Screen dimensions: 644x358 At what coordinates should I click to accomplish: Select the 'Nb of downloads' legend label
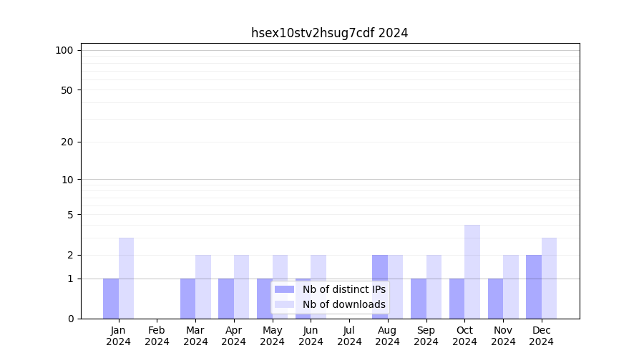point(343,304)
